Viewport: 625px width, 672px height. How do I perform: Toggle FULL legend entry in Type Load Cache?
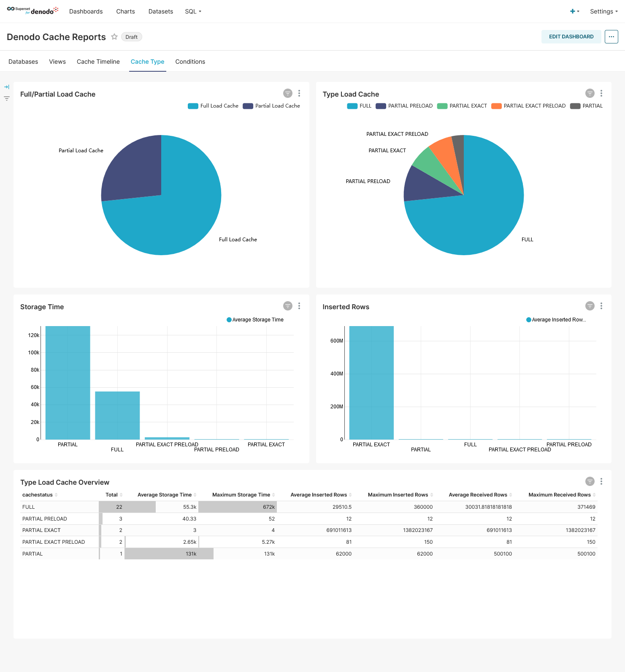point(359,106)
